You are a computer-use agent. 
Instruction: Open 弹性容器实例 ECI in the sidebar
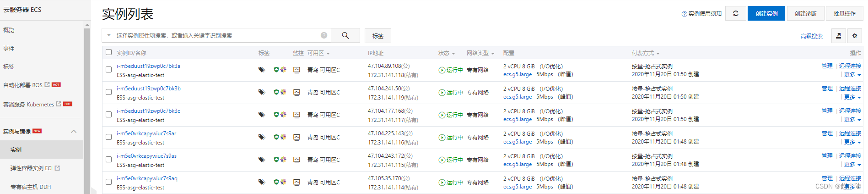click(x=31, y=168)
